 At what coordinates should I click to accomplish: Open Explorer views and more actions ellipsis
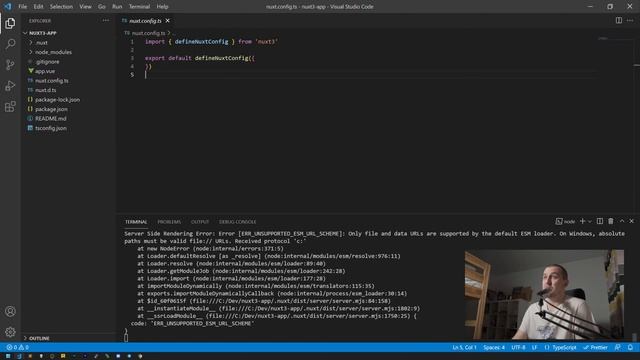106,20
